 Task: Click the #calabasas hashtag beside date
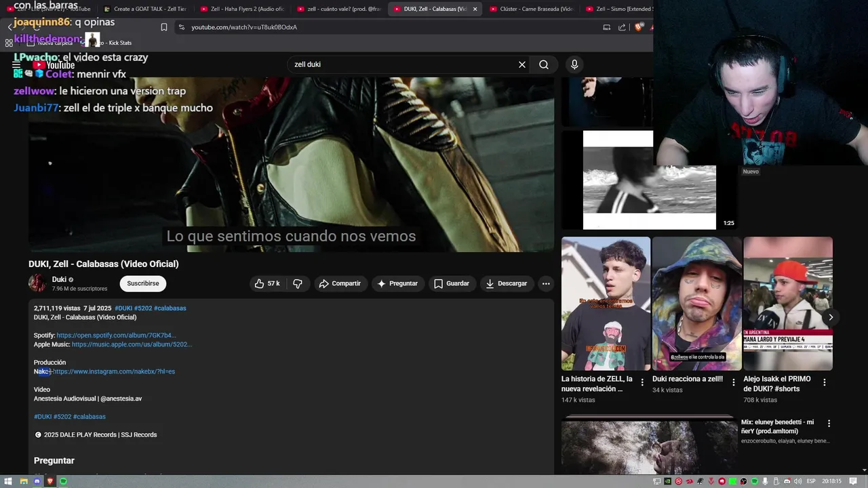[x=170, y=308]
